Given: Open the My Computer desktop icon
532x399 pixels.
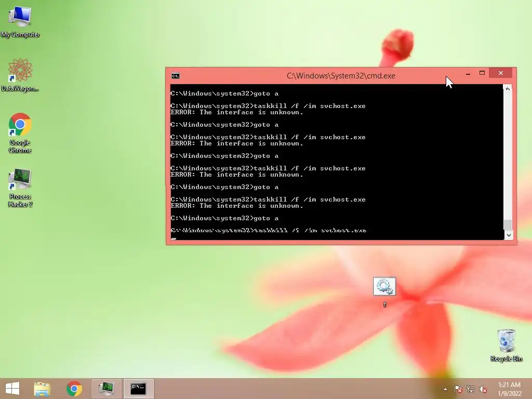Looking at the screenshot, I should [20, 21].
